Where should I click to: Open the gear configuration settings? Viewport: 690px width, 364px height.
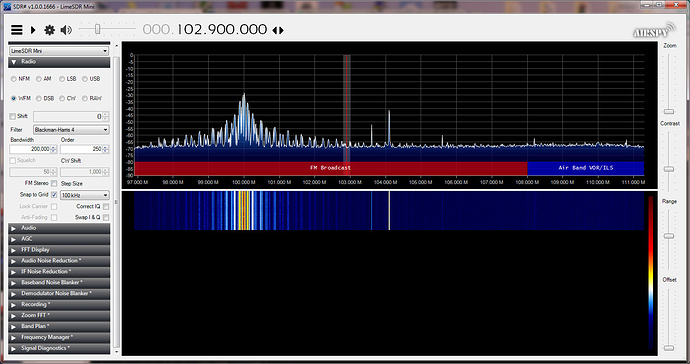[x=49, y=30]
